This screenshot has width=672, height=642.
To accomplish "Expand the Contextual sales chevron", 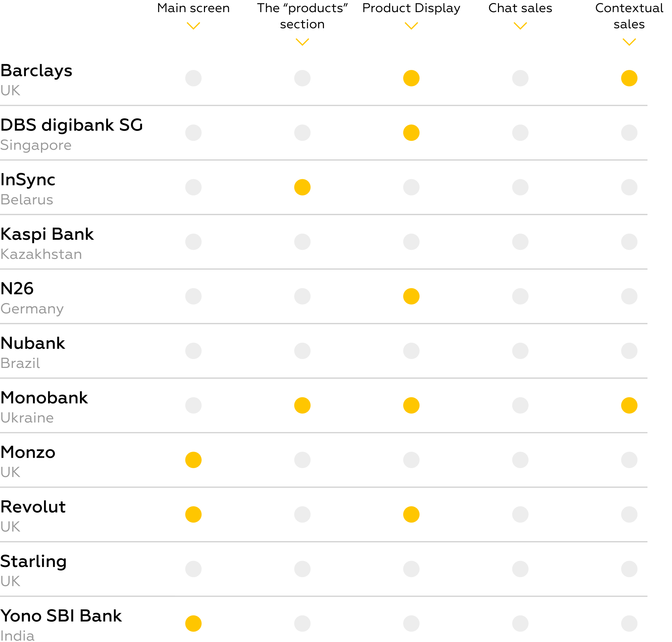I will click(x=629, y=42).
